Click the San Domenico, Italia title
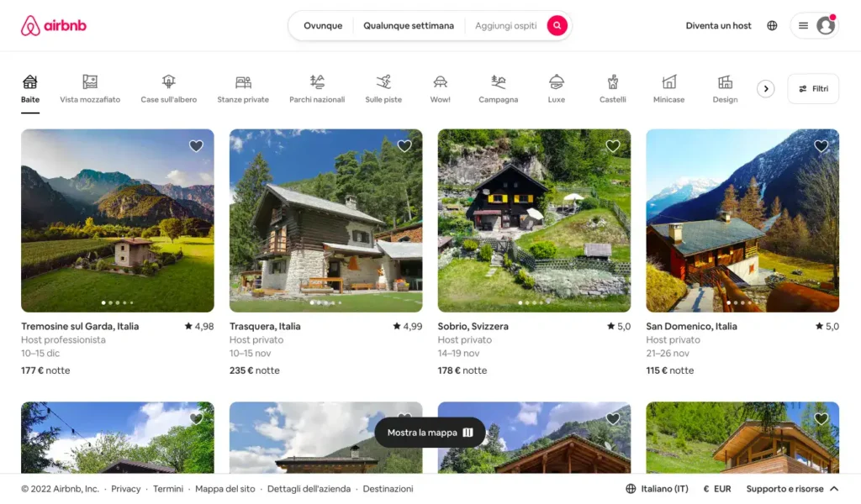 click(691, 326)
